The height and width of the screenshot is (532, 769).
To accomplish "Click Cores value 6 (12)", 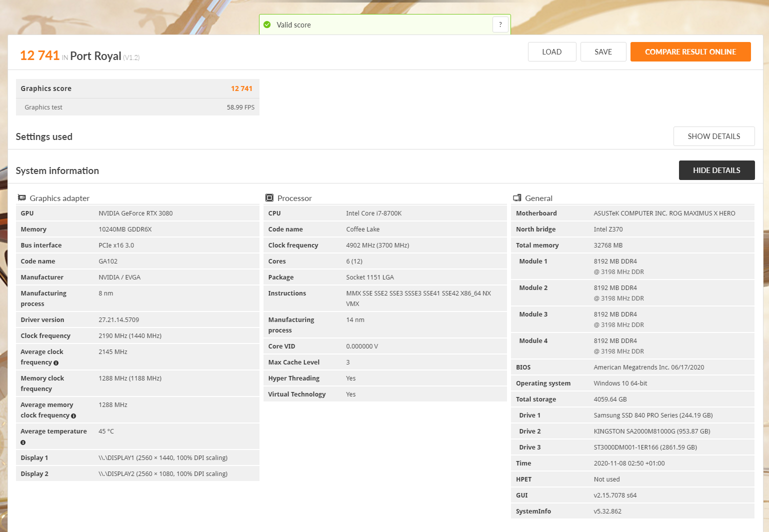I will [x=354, y=261].
